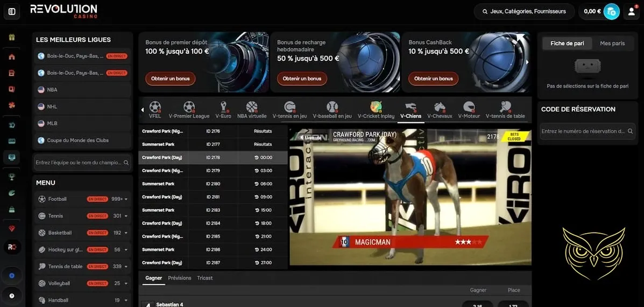Select NBA virtuelle basketball sport

252,110
